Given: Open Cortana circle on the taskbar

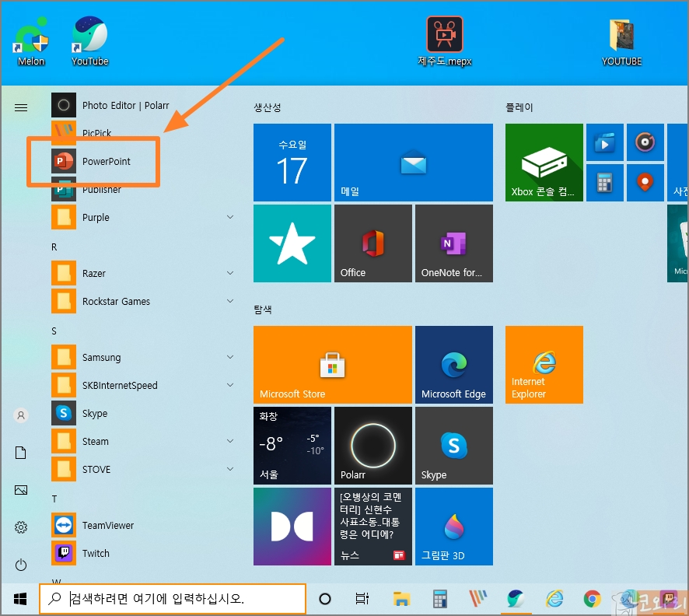Looking at the screenshot, I should 325,598.
